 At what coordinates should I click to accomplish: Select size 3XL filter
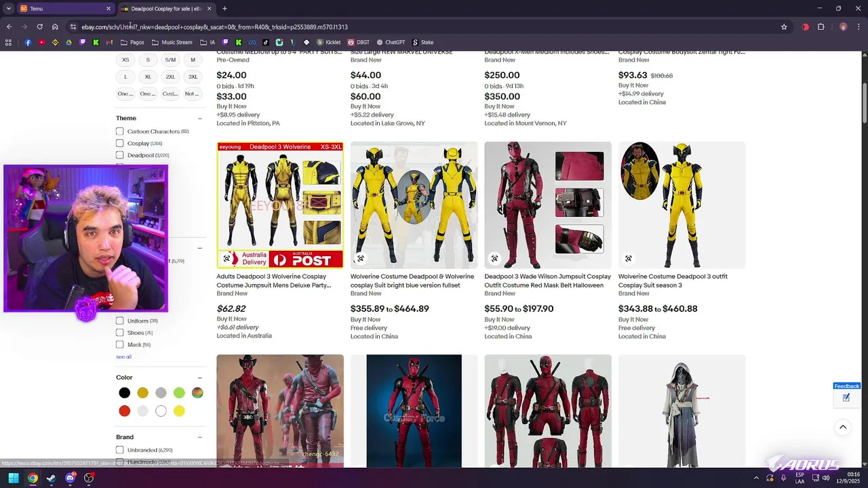[193, 77]
